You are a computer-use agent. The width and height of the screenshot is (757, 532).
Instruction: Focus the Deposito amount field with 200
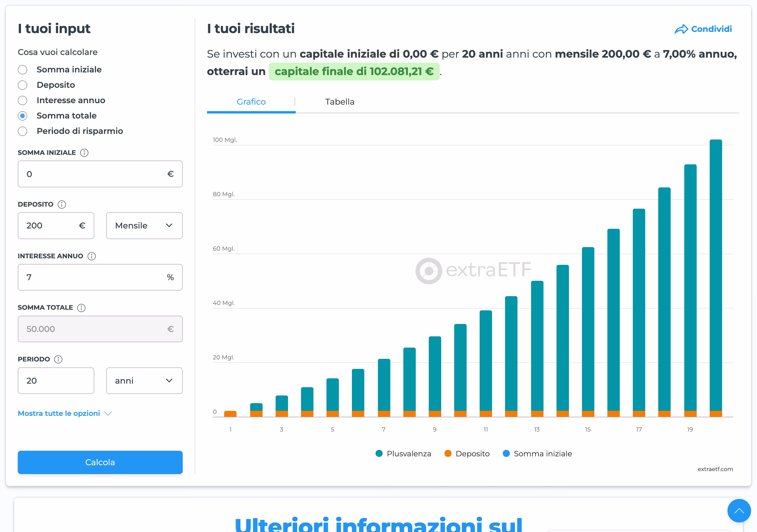(56, 226)
